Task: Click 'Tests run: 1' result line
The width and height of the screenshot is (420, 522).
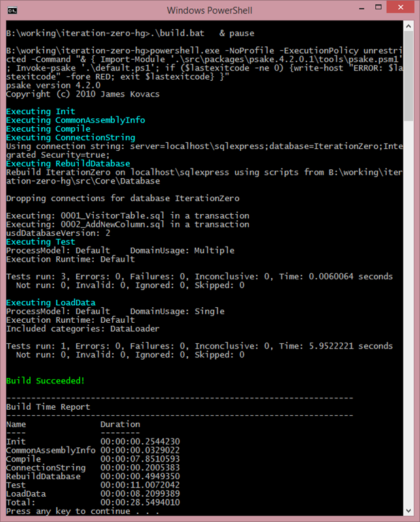Action: coord(199,346)
